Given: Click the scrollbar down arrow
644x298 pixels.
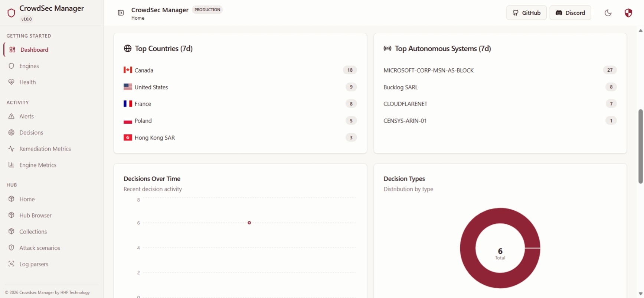Looking at the screenshot, I should point(640,294).
